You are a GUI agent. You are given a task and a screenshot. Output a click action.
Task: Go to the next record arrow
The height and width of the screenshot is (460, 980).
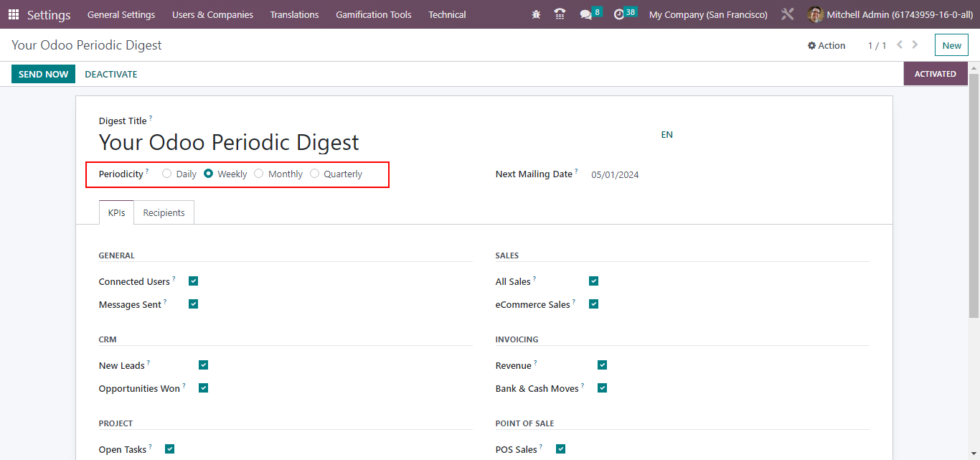(915, 44)
